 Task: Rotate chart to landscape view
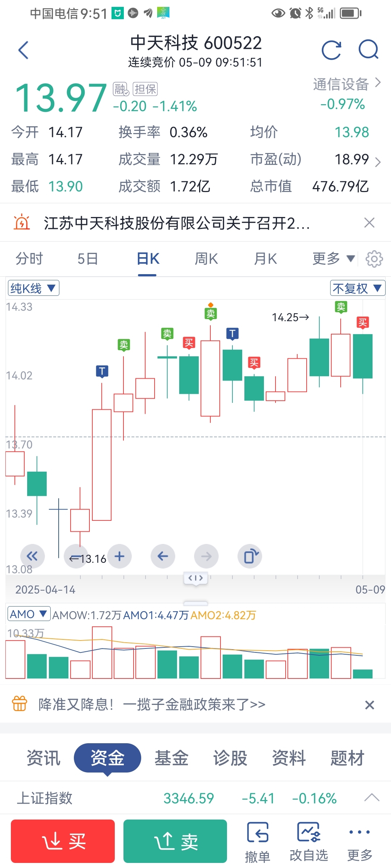click(x=250, y=556)
